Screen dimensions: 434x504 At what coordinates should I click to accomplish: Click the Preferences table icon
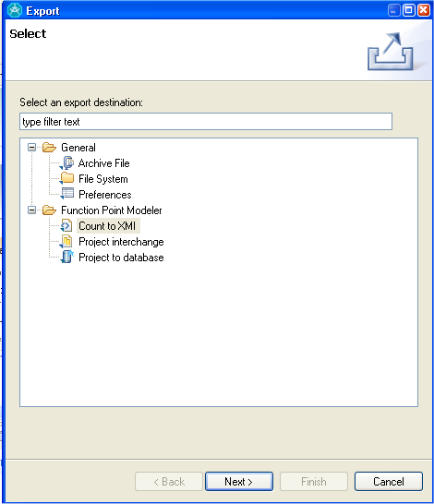point(66,194)
